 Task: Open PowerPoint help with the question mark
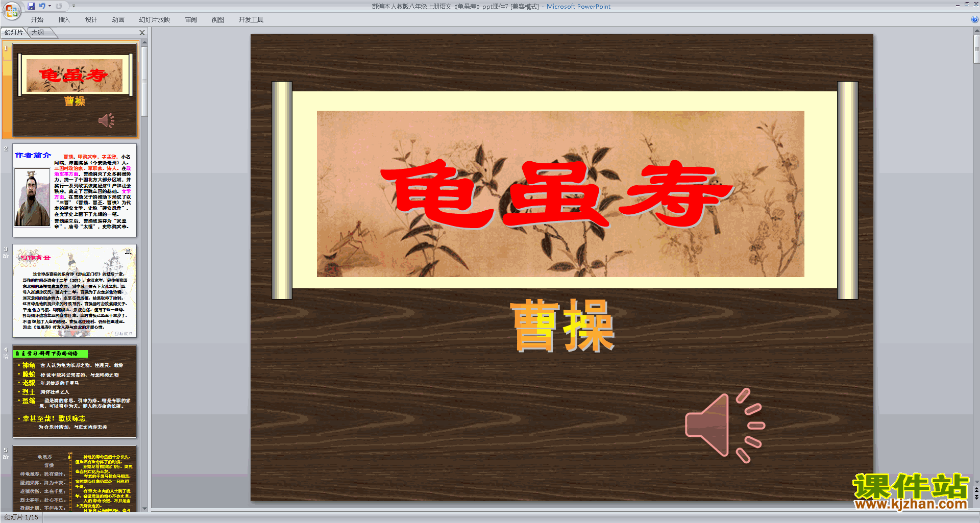[x=974, y=20]
